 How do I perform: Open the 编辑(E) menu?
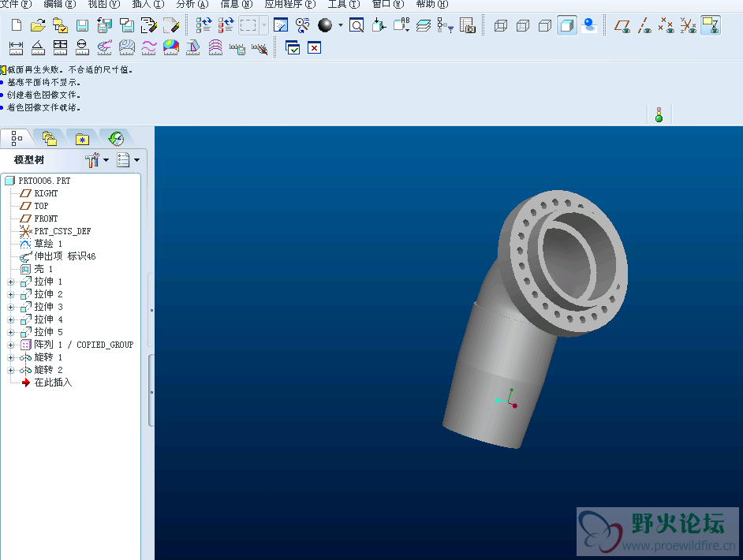[x=60, y=4]
